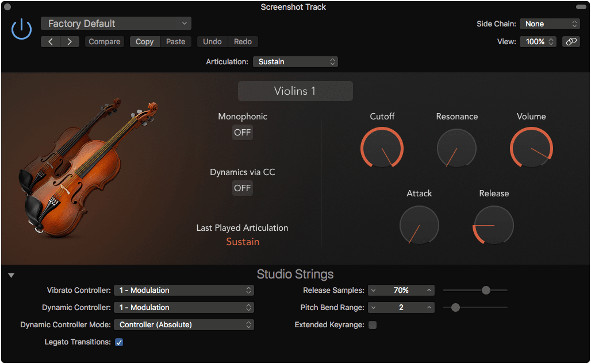Viewport: 591px width, 364px height.
Task: Select the previous preset arrow
Action: pos(50,41)
